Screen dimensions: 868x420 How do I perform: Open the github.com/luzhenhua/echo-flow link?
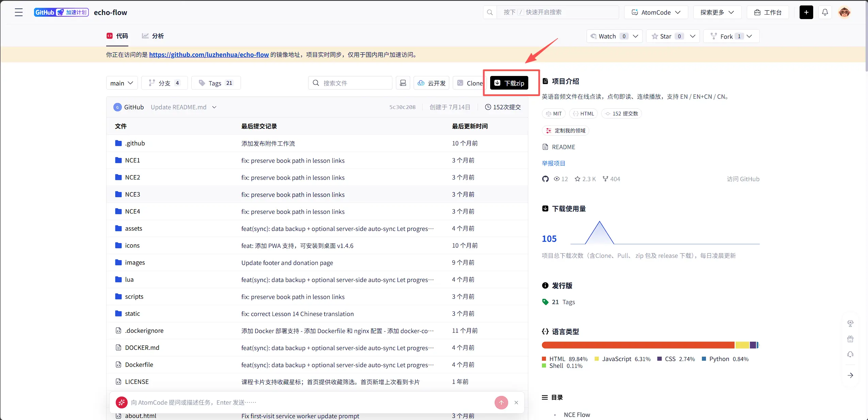(x=209, y=55)
